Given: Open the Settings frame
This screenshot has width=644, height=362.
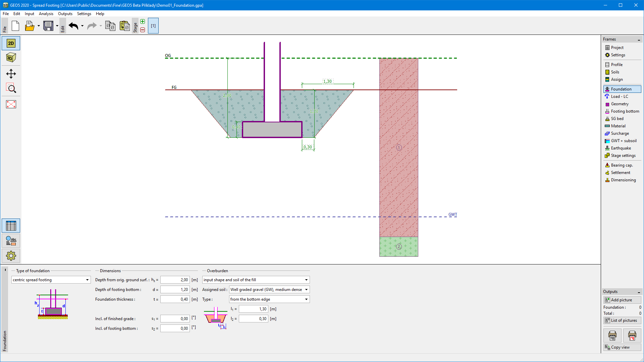Looking at the screenshot, I should click(622, 55).
